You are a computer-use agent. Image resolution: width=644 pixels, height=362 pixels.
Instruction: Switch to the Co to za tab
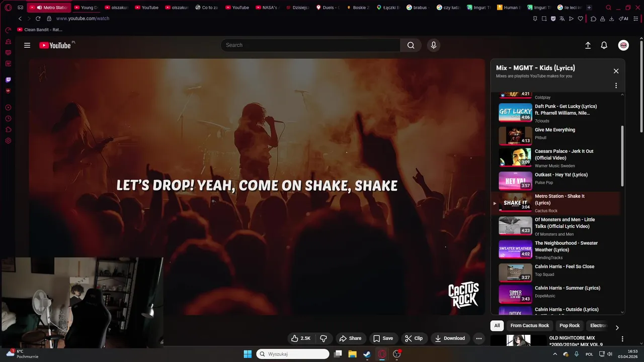pyautogui.click(x=206, y=8)
